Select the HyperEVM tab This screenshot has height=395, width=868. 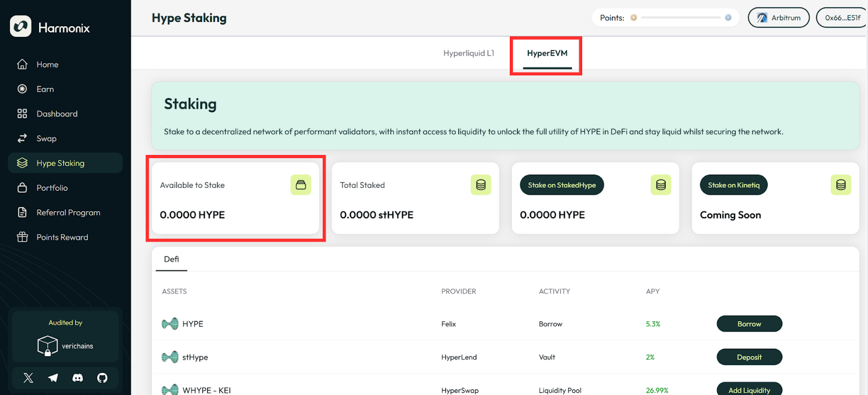[x=547, y=53]
